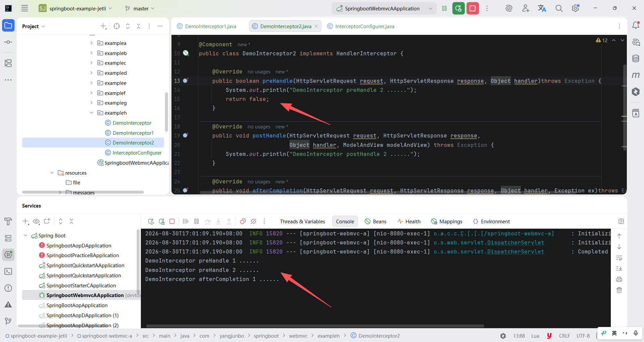
Task: Open the Project view mode dropdown
Action: click(34, 26)
